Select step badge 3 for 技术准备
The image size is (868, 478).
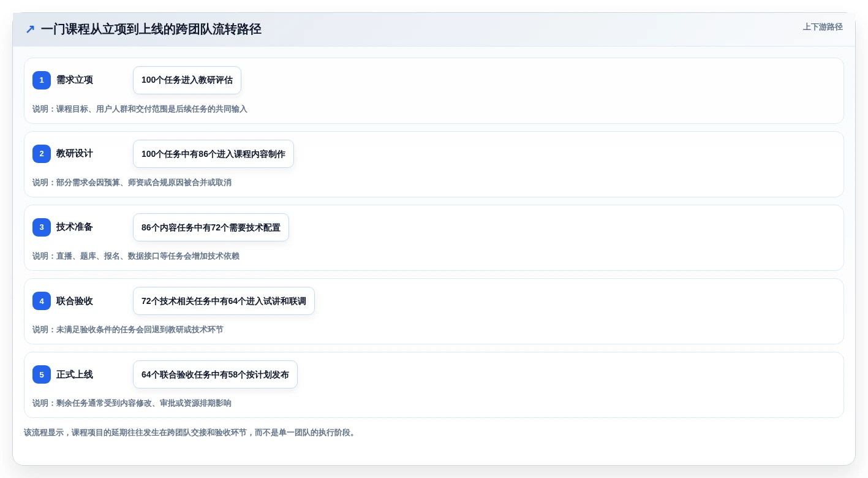tap(42, 227)
